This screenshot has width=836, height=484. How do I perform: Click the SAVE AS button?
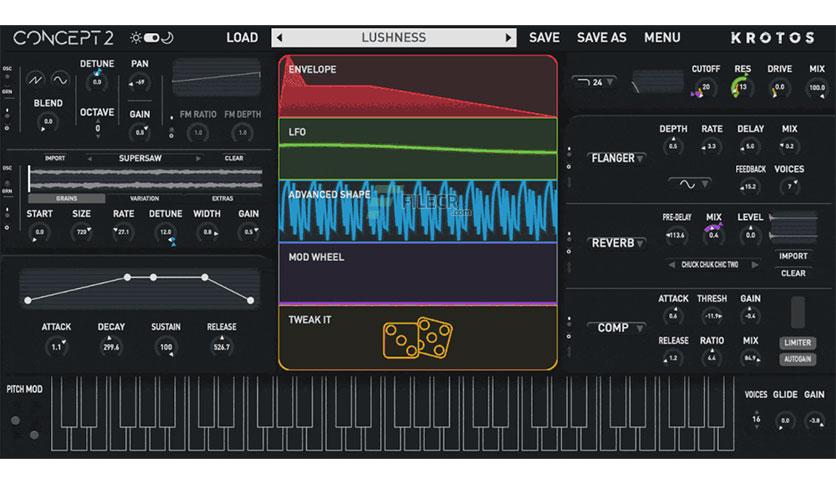pyautogui.click(x=601, y=38)
